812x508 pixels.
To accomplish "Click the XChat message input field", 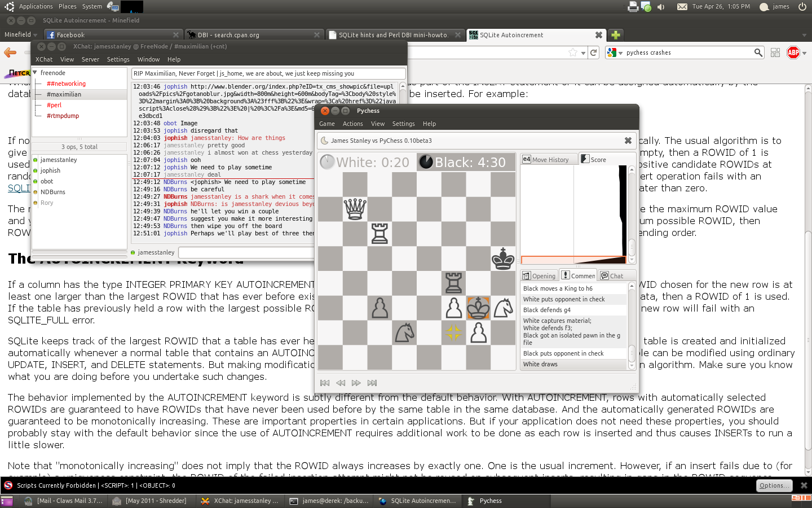I will pyautogui.click(x=246, y=252).
